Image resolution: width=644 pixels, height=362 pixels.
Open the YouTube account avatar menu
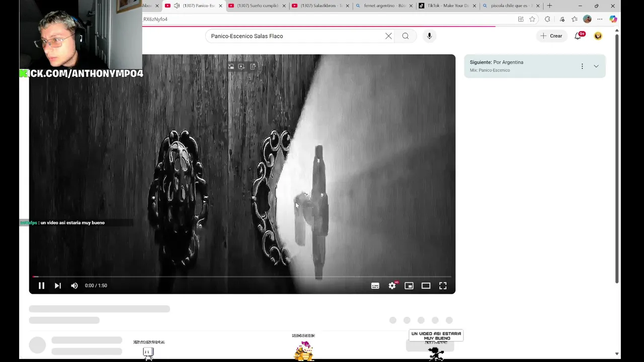(x=598, y=36)
